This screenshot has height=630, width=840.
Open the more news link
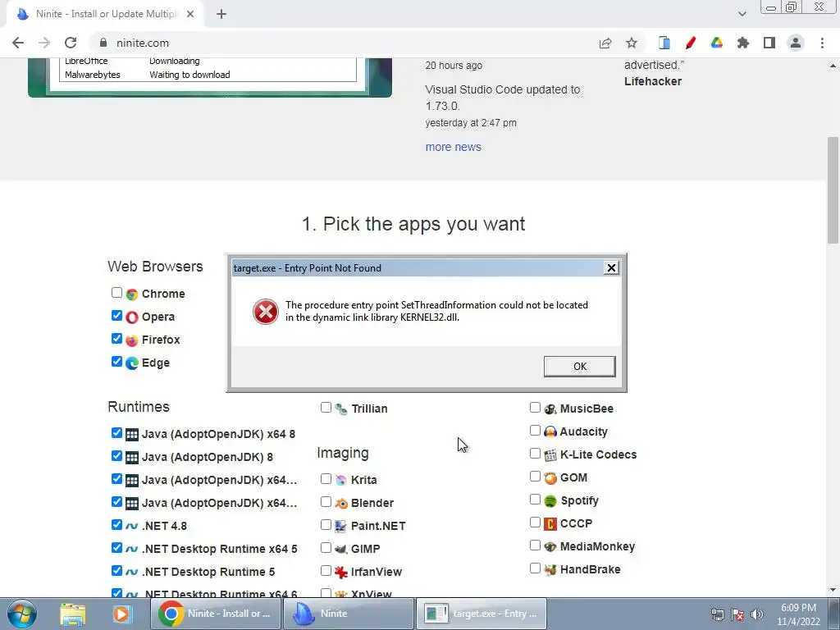pyautogui.click(x=453, y=147)
